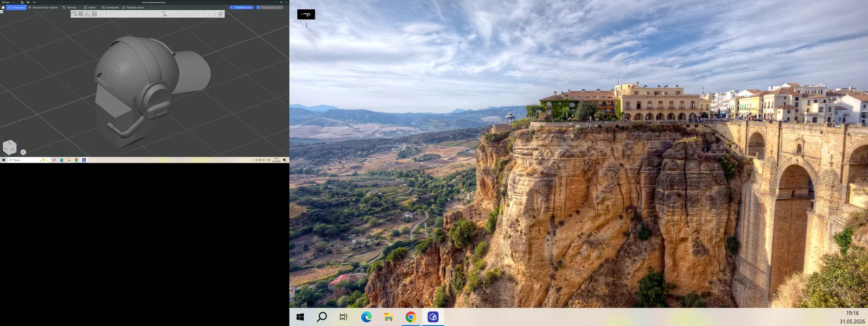Click the Поиск search box in small taskbar
Screen dimensions: 868x326
click(x=28, y=160)
